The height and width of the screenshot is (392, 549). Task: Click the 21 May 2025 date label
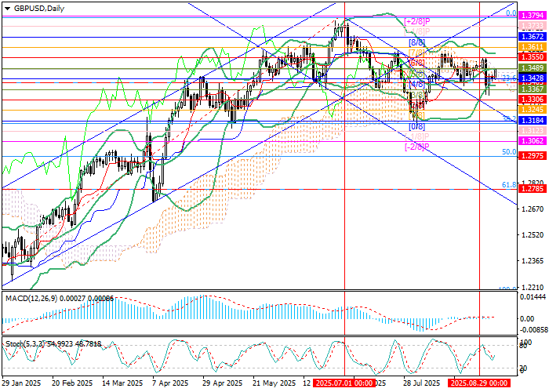coord(274,383)
